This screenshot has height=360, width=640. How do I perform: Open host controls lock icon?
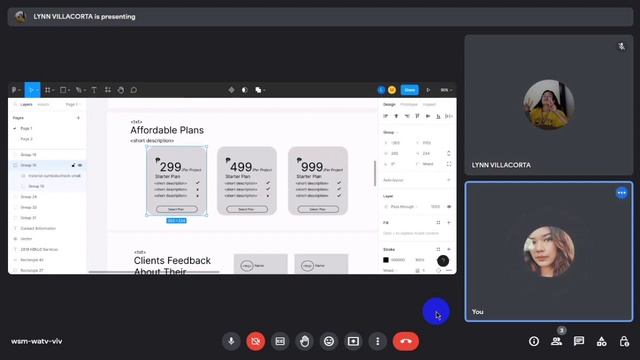[x=624, y=341]
